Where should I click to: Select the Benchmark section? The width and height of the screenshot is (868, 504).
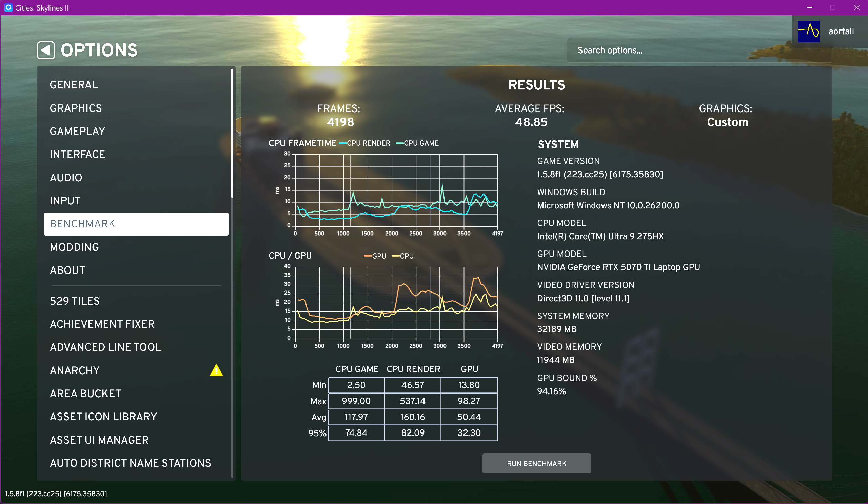click(136, 224)
